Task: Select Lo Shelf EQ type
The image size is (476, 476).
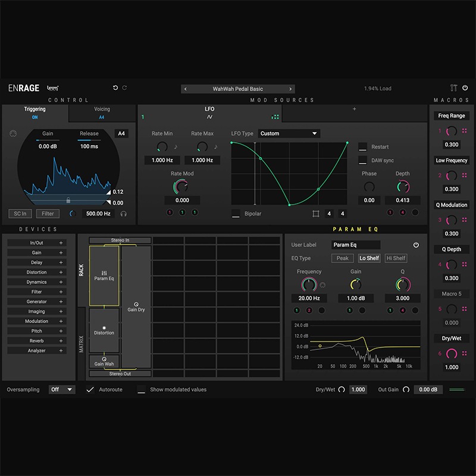Action: pos(369,258)
